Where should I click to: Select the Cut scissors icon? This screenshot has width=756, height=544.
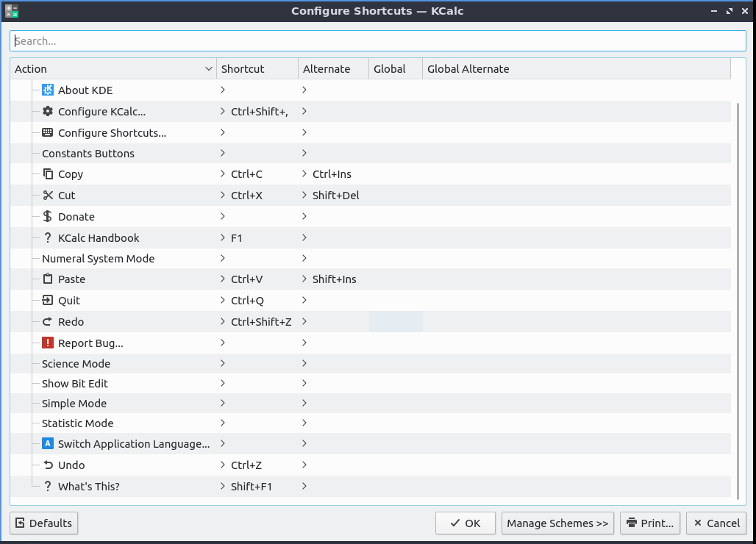click(48, 196)
